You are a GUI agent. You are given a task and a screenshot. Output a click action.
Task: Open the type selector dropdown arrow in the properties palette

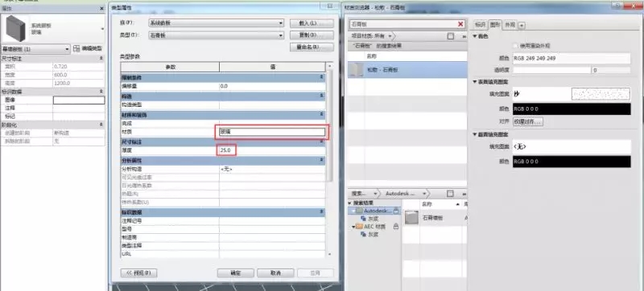[102, 29]
